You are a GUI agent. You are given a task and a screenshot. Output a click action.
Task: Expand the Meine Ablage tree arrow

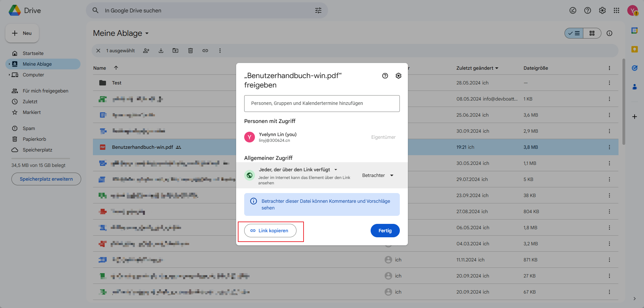9,64
